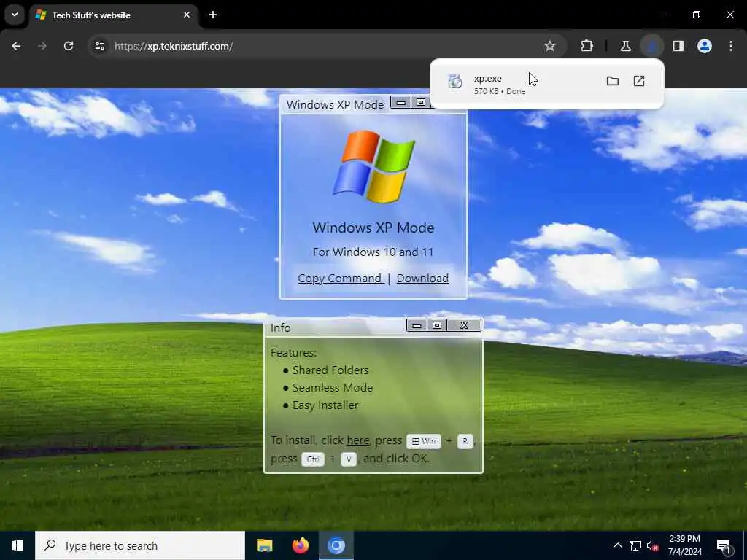Reload the current page

(69, 46)
